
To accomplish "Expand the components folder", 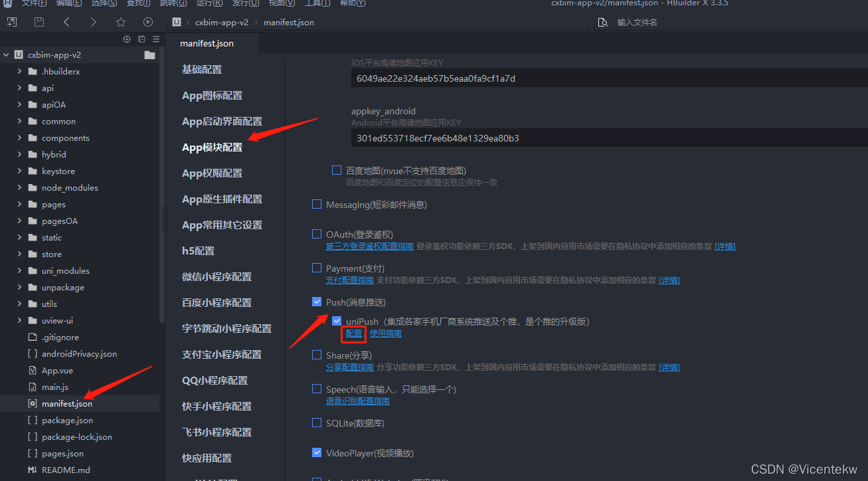I will pyautogui.click(x=19, y=138).
